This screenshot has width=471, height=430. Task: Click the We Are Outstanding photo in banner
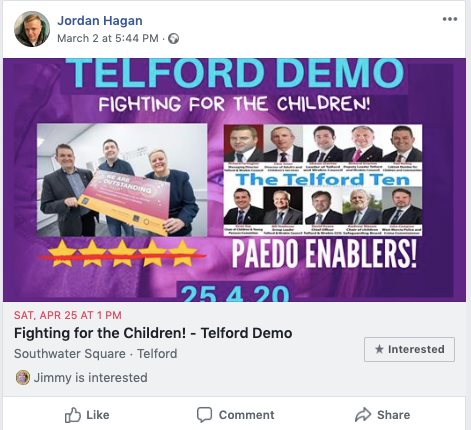coord(122,180)
